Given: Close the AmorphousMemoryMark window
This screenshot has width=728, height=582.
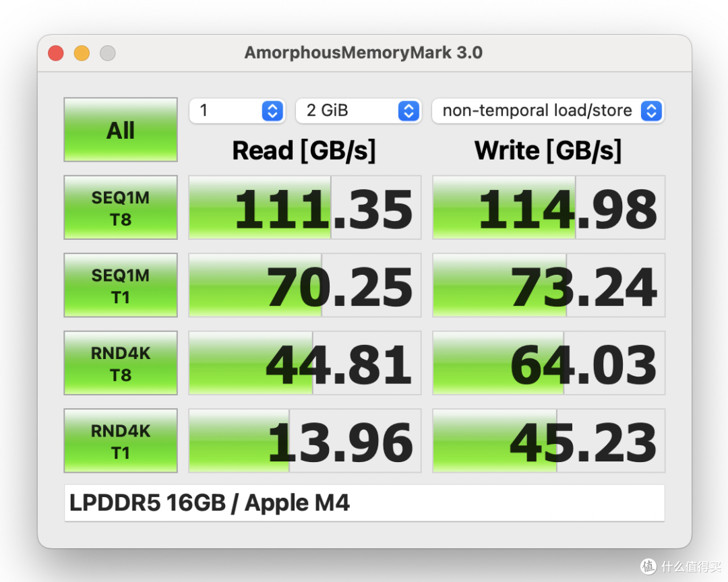Looking at the screenshot, I should tap(56, 53).
